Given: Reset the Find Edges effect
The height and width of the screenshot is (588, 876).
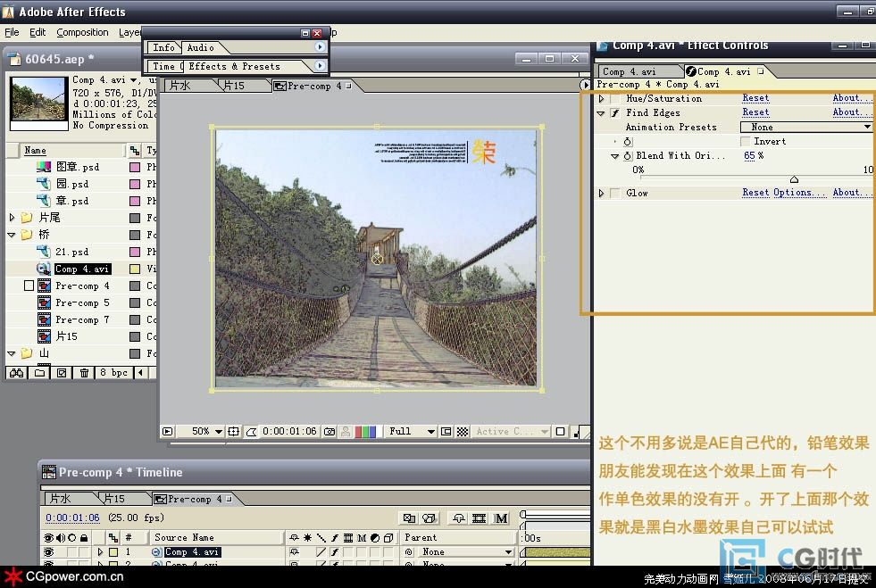Looking at the screenshot, I should 755,112.
